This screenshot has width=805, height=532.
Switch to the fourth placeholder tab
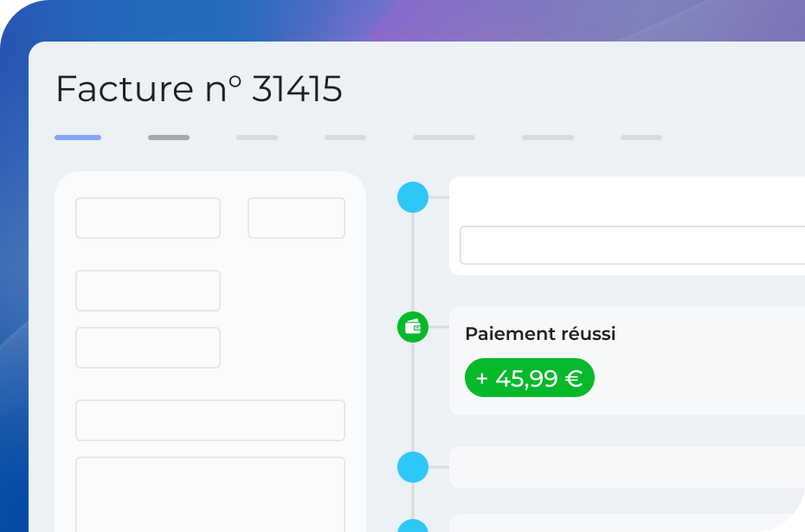click(x=345, y=138)
